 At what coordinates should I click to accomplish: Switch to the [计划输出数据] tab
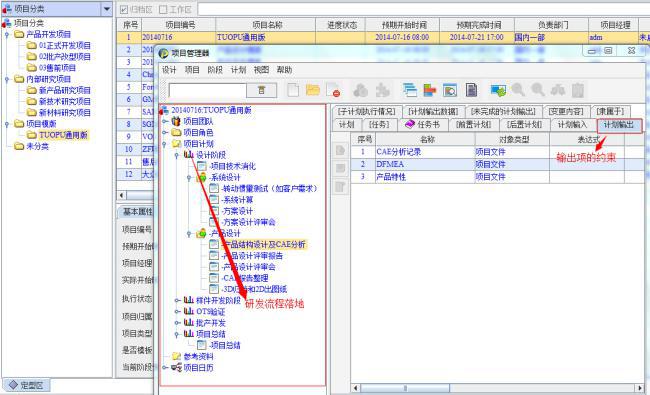[433, 111]
